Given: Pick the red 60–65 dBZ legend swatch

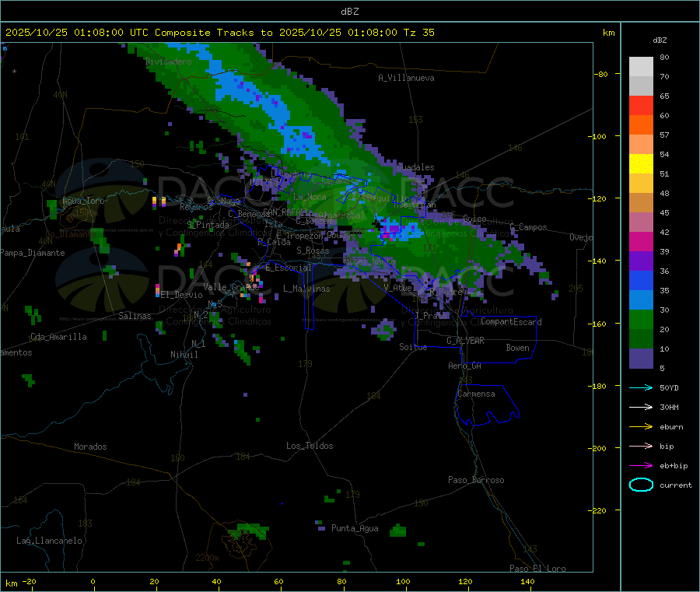Looking at the screenshot, I should pos(641,105).
